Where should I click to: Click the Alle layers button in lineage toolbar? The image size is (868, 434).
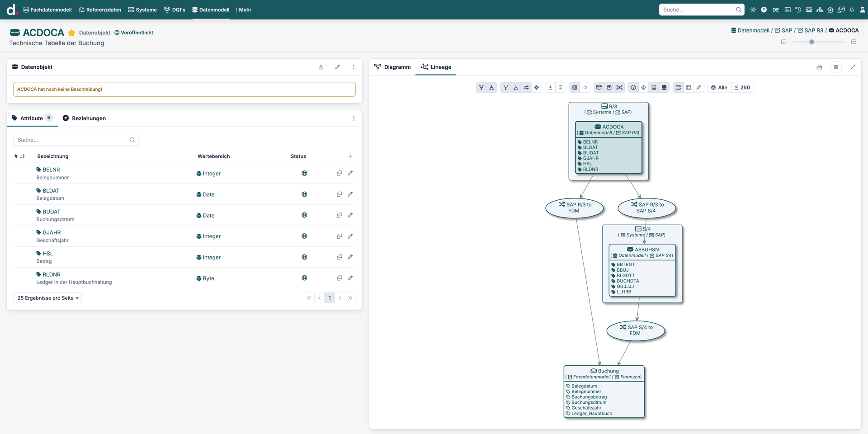click(x=719, y=88)
